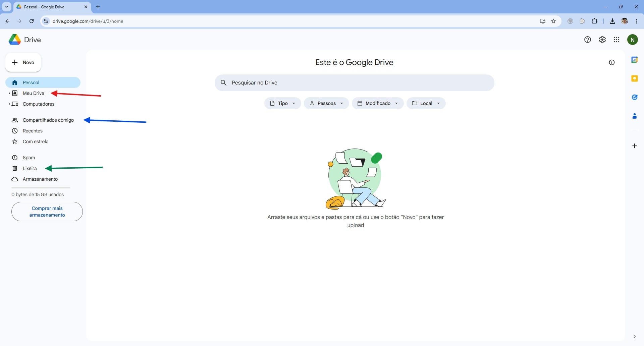Open the Pessoas filter dropdown
Image resolution: width=644 pixels, height=346 pixels.
pyautogui.click(x=326, y=103)
